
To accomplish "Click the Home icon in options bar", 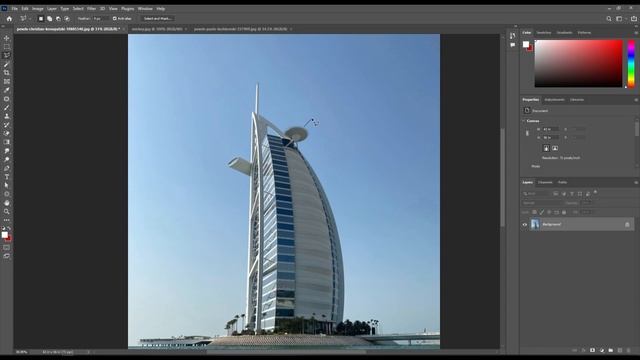I will [9, 18].
